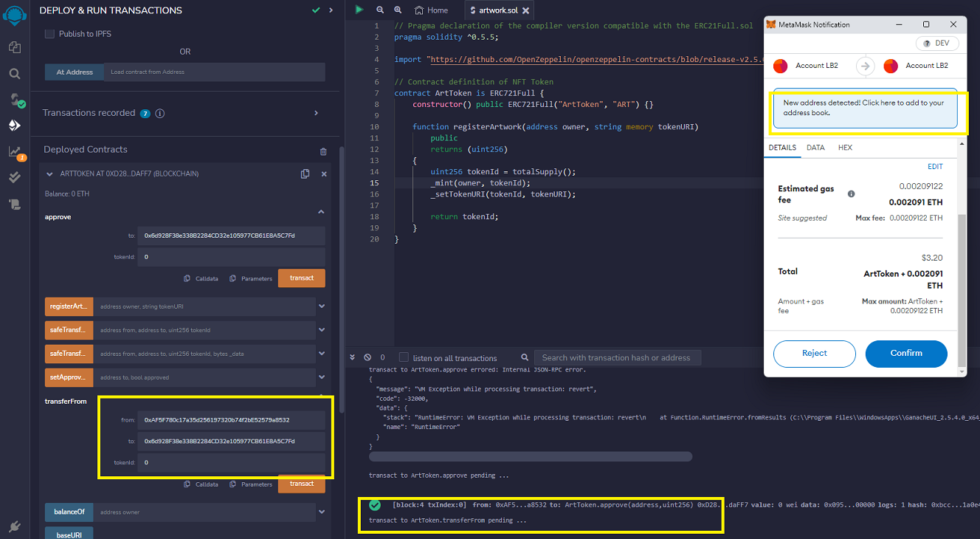
Task: Click the transferFrom 'from' address field
Action: tap(232, 420)
